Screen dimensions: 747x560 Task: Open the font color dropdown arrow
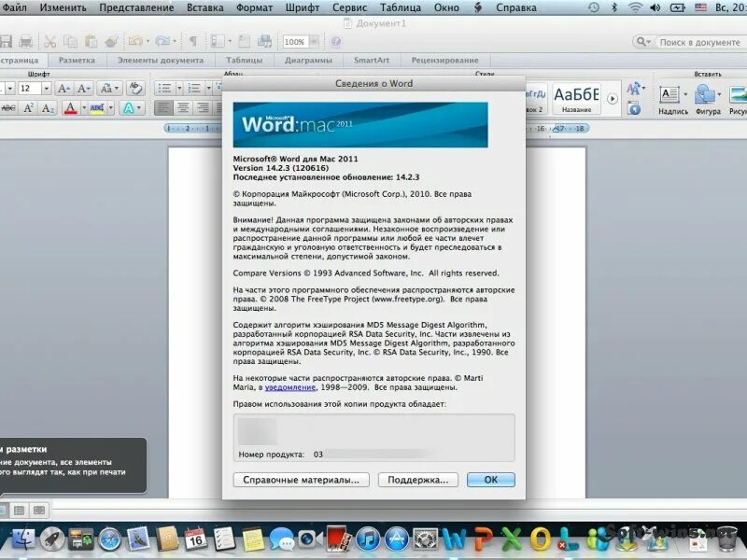84,108
